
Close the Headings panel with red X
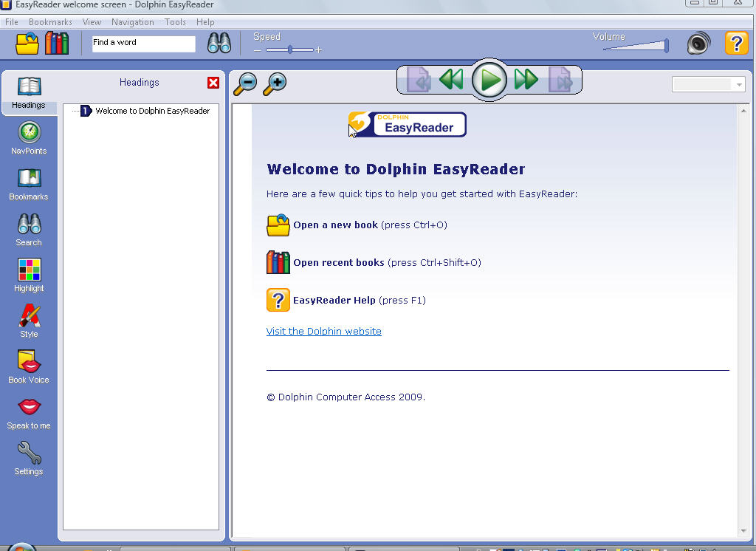click(x=213, y=83)
